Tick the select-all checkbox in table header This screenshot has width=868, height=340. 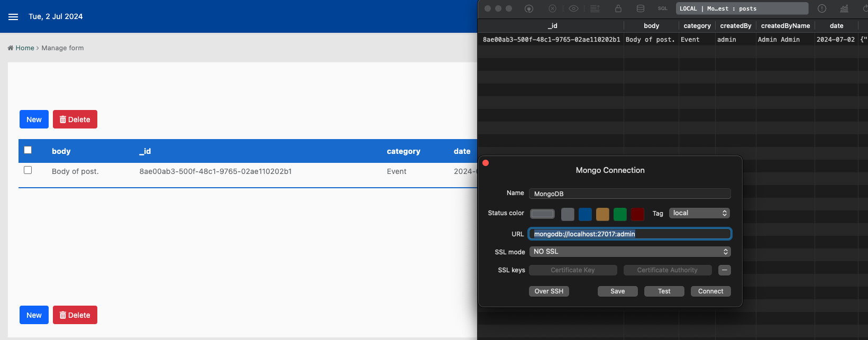[x=28, y=150]
